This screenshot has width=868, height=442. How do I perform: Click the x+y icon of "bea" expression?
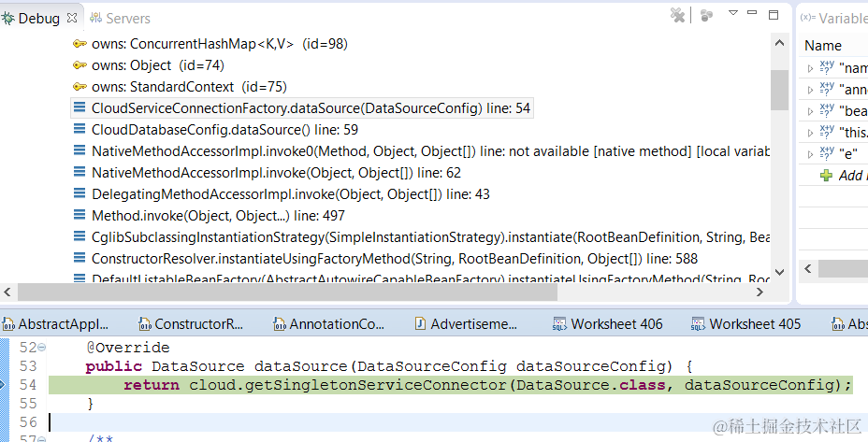827,109
